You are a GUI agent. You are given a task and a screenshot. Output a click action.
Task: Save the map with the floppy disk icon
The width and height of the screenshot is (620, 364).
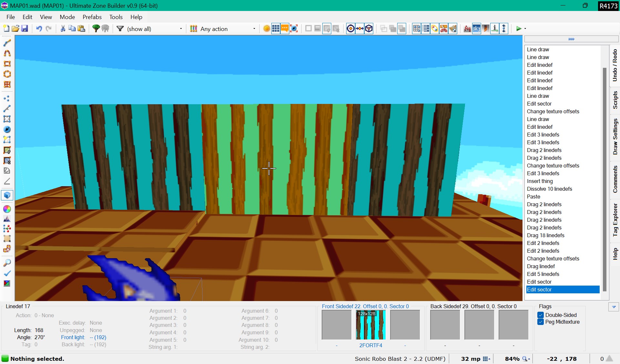[x=25, y=29]
